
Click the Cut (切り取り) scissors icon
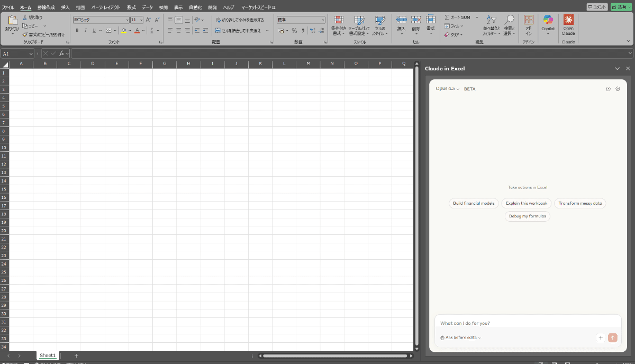[x=25, y=17]
